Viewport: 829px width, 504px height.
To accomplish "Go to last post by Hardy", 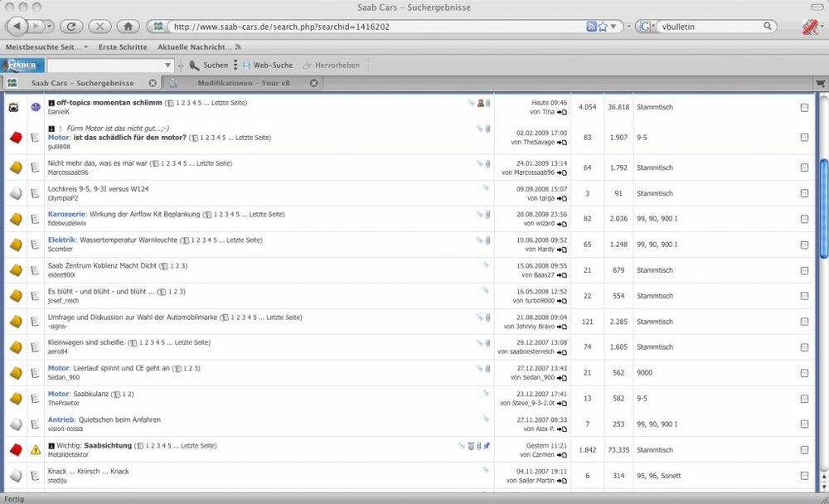I will click(x=562, y=250).
